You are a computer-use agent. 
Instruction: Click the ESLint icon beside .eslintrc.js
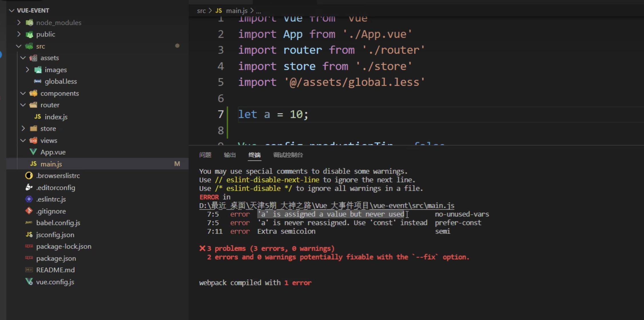29,199
